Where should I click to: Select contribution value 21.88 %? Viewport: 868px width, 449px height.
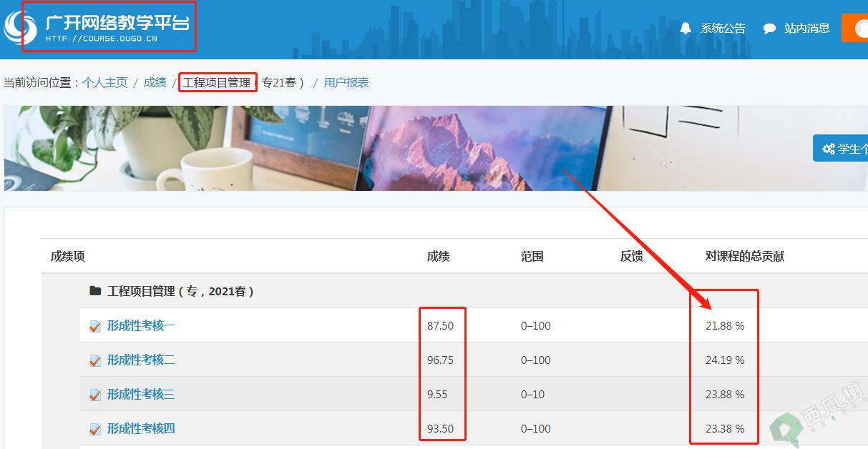725,325
